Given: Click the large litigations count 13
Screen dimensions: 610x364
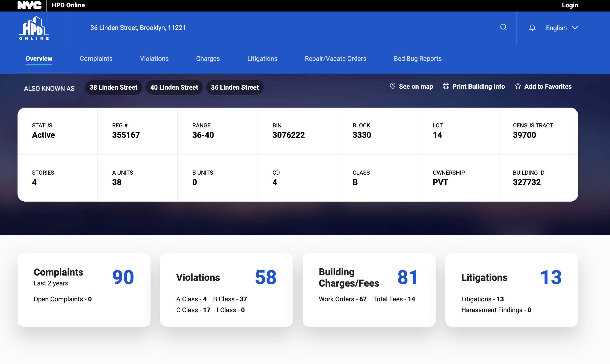Looking at the screenshot, I should 551,277.
